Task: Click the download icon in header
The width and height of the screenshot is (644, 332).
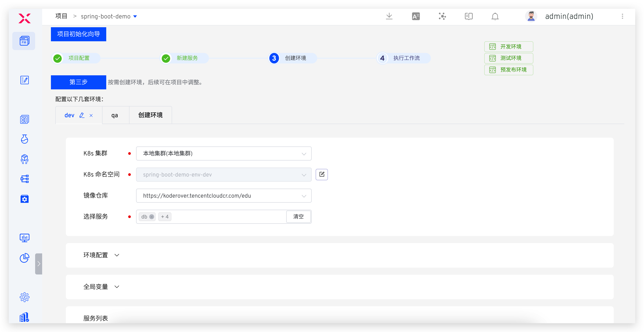Action: coord(389,16)
